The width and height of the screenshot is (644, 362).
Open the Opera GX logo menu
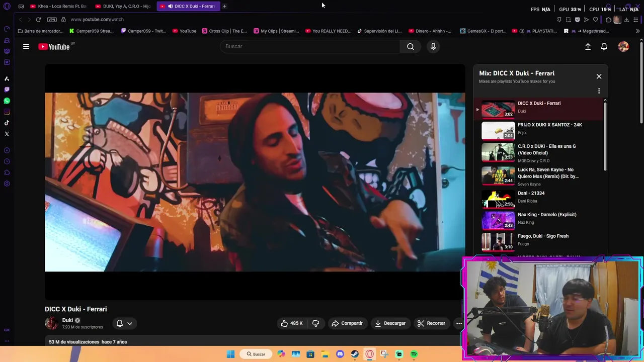(x=7, y=6)
